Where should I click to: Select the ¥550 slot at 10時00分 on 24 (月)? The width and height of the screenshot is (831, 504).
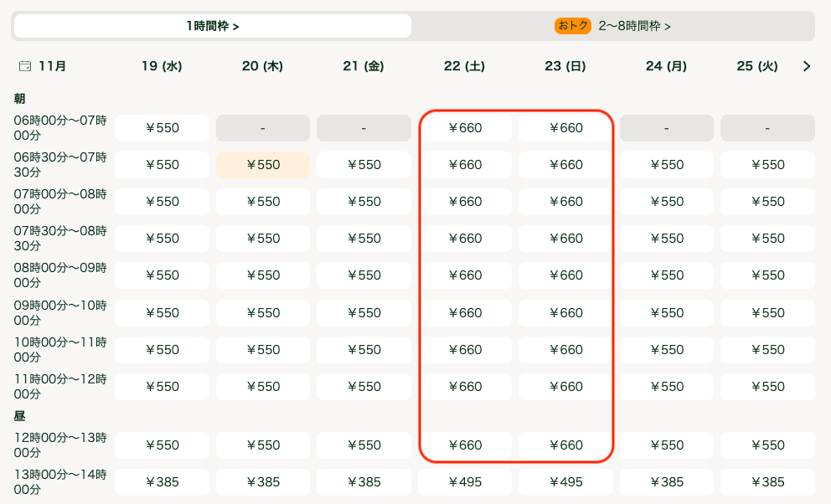point(666,349)
